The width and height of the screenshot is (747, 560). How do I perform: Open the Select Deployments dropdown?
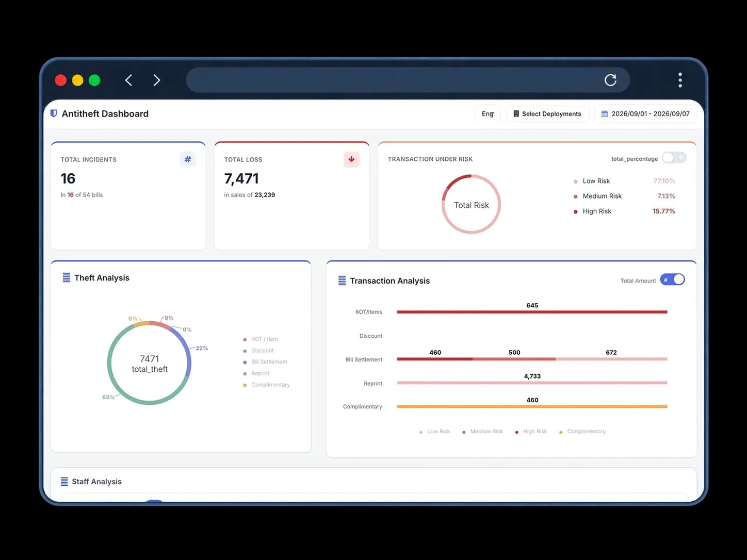tap(547, 114)
